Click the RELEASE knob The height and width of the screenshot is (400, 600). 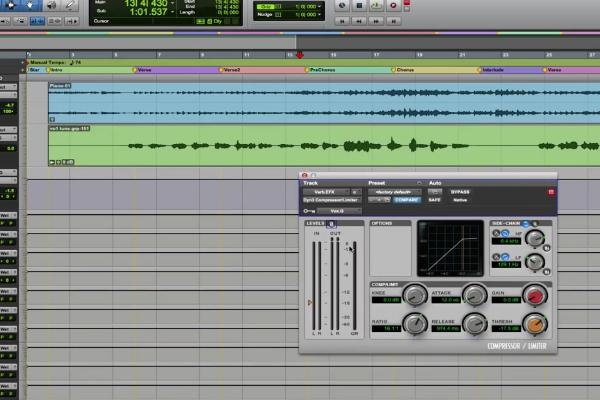pos(474,324)
